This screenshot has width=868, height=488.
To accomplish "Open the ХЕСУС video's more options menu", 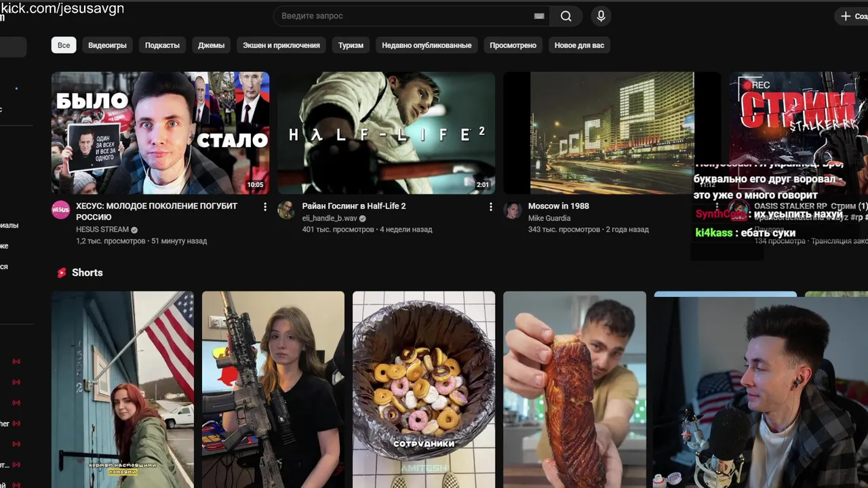I will pyautogui.click(x=265, y=207).
